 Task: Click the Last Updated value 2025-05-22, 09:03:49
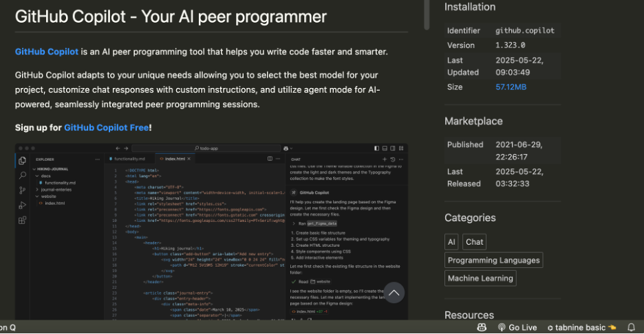519,66
